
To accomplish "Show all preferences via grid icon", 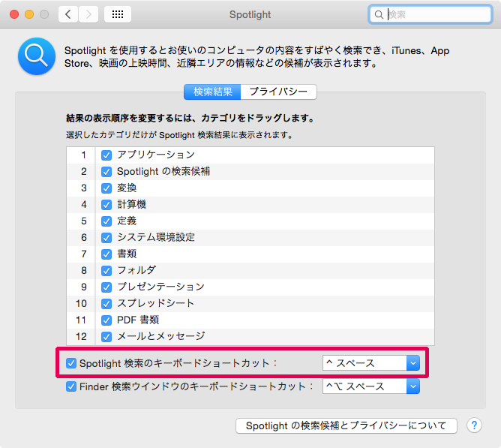I will [x=118, y=14].
